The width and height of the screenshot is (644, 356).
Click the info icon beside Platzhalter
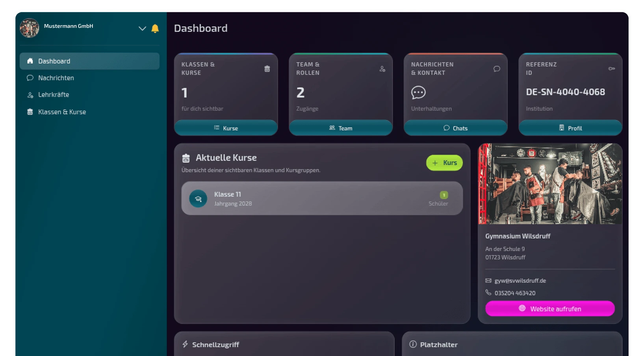point(413,344)
